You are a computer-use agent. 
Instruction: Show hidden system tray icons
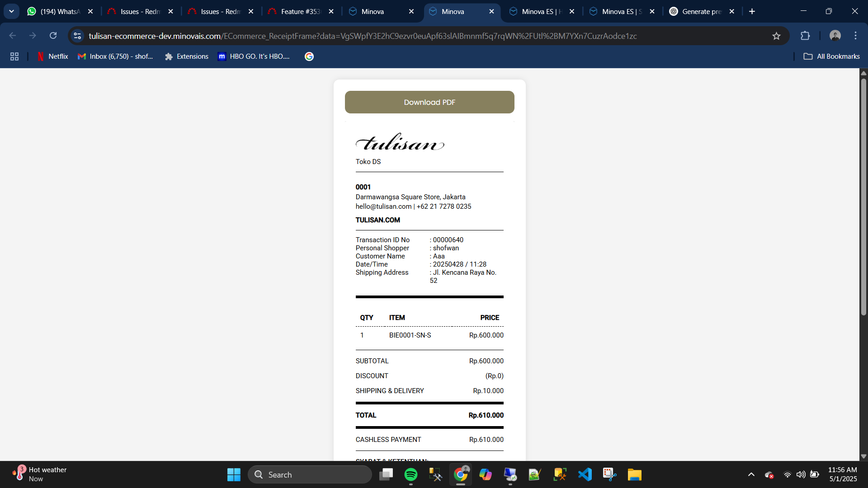click(x=751, y=474)
